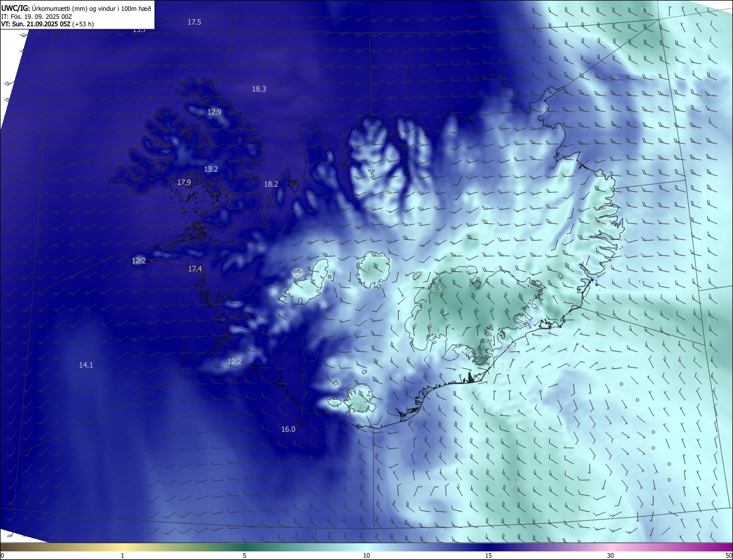Click the 'VT: Sun. 21.09.2025 05Z (+53 h)' line
Viewport: 733px width, 560px height.
click(48, 25)
